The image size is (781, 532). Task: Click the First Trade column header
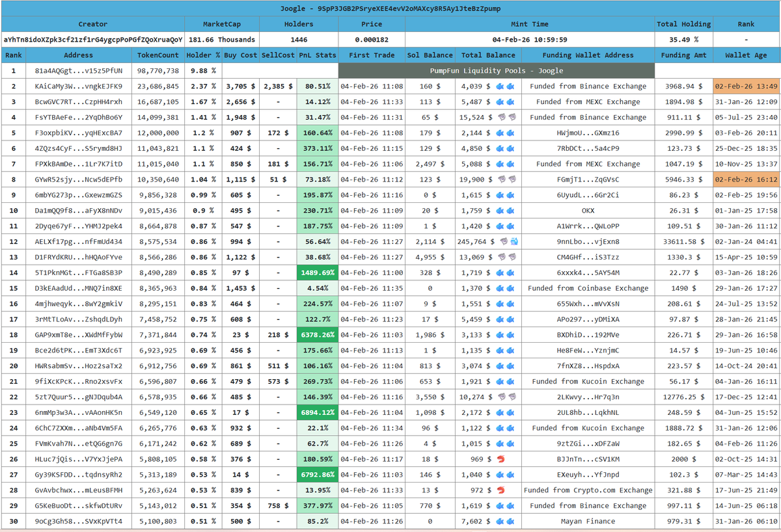[x=372, y=55]
